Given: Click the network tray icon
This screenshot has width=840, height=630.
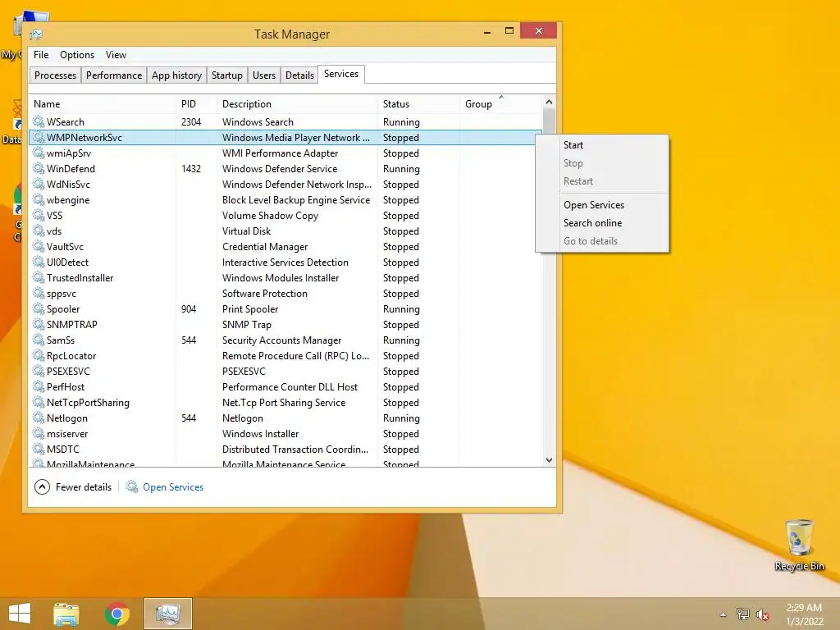Looking at the screenshot, I should coord(743,614).
